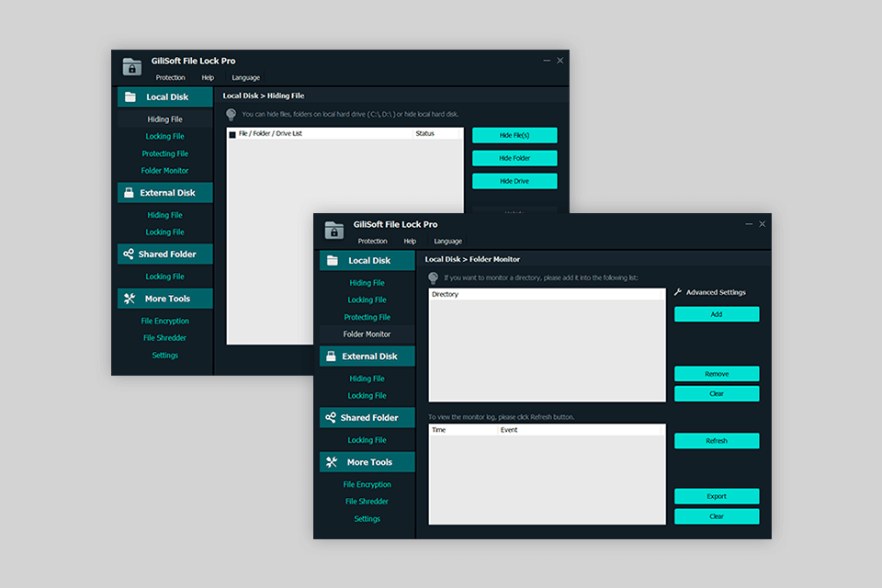Click the Remove button
Screen dimensions: 882x588
point(717,374)
